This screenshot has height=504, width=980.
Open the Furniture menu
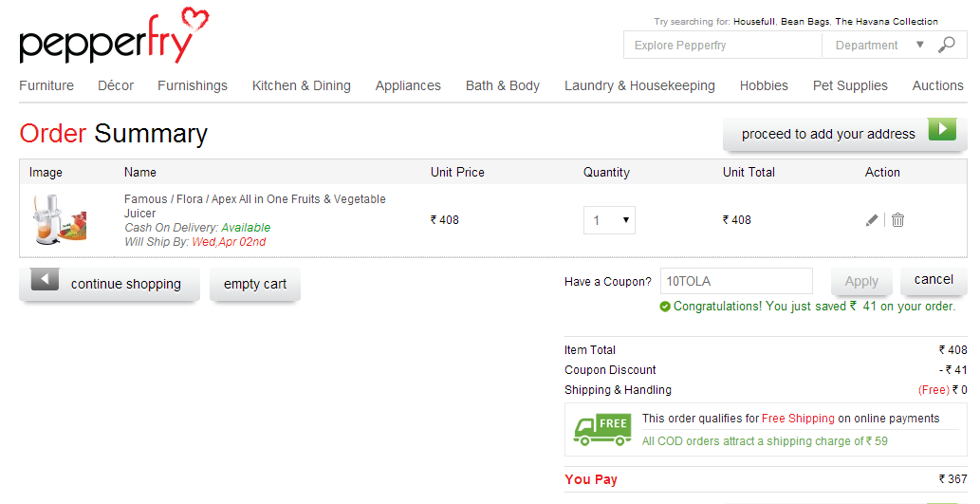tap(46, 85)
